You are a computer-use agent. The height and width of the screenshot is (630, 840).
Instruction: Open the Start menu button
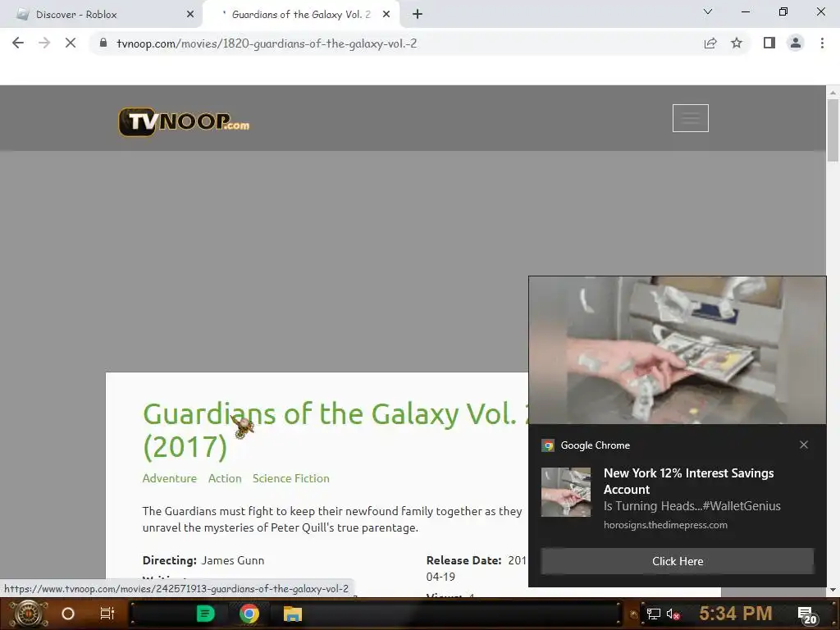point(29,614)
